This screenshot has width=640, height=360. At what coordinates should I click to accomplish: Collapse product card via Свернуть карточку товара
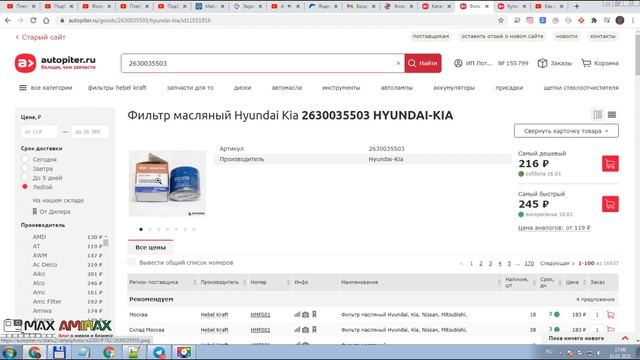coord(566,131)
